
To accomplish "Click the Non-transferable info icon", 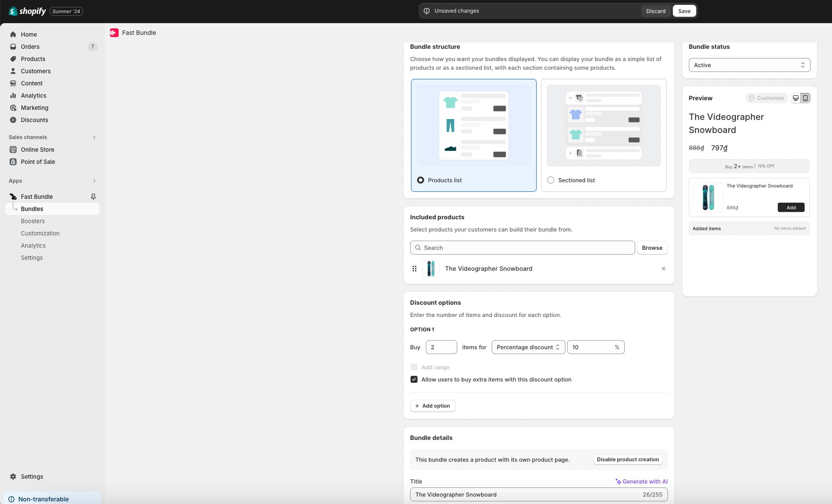I will coord(11,499).
